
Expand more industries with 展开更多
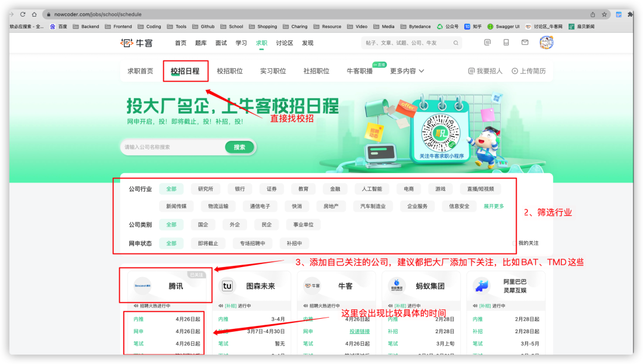[494, 206]
